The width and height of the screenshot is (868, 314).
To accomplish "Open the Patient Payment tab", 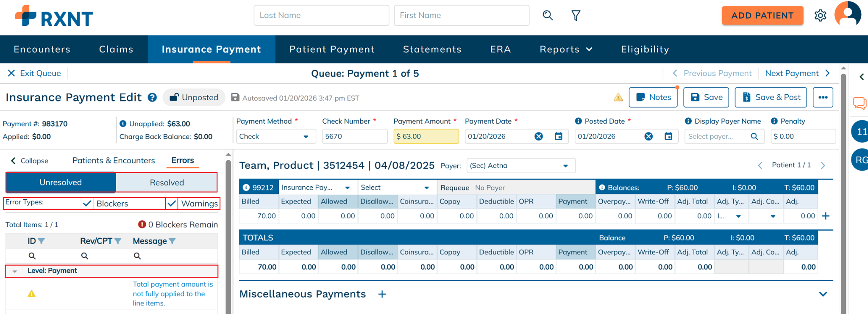I will click(x=332, y=50).
